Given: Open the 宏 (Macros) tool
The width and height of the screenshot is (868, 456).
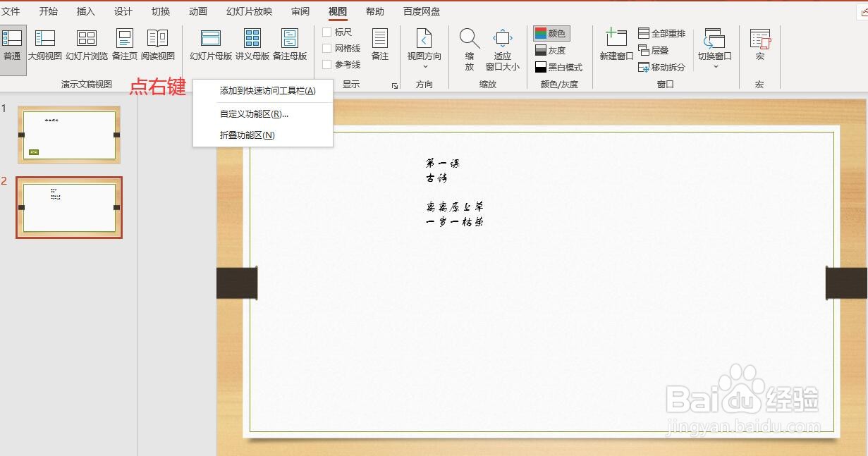Looking at the screenshot, I should coord(759,44).
